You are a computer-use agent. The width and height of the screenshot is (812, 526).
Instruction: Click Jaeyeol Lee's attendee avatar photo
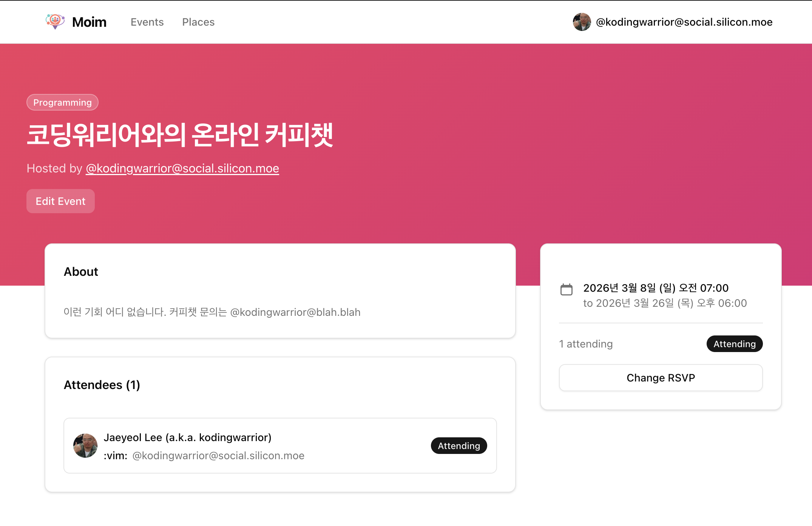pyautogui.click(x=85, y=446)
